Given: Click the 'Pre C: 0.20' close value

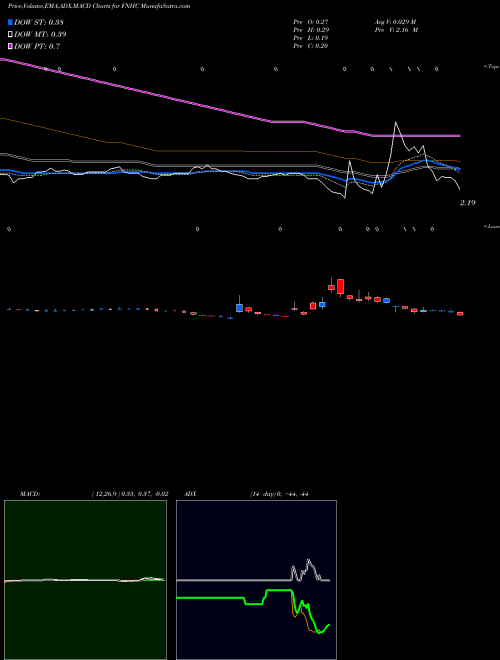Looking at the screenshot, I should tap(311, 46).
